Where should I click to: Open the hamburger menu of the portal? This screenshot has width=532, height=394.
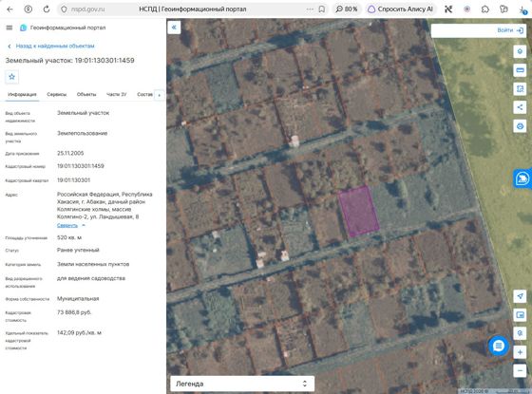[9, 28]
